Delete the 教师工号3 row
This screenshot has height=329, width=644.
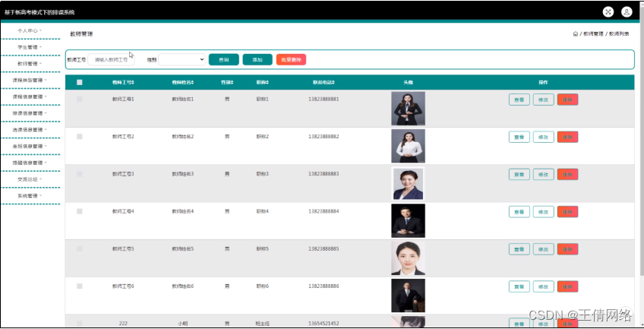567,174
